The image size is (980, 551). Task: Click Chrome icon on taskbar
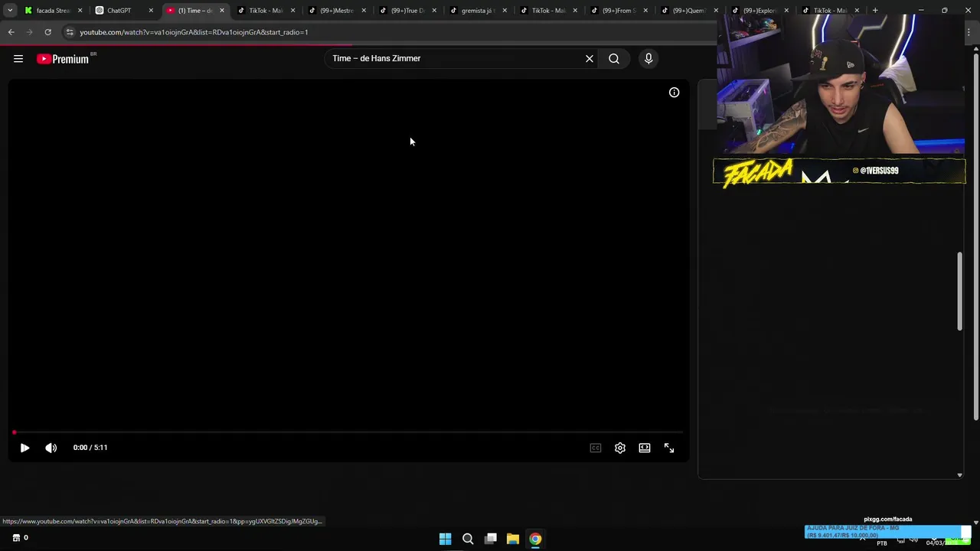click(x=535, y=539)
